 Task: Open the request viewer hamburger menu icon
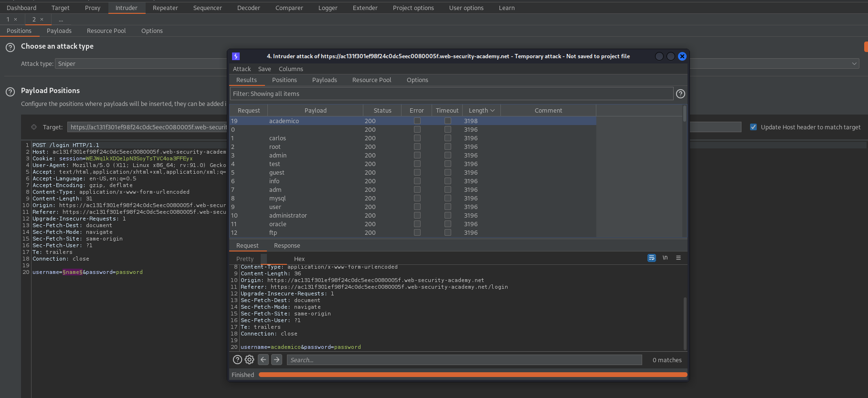[678, 258]
